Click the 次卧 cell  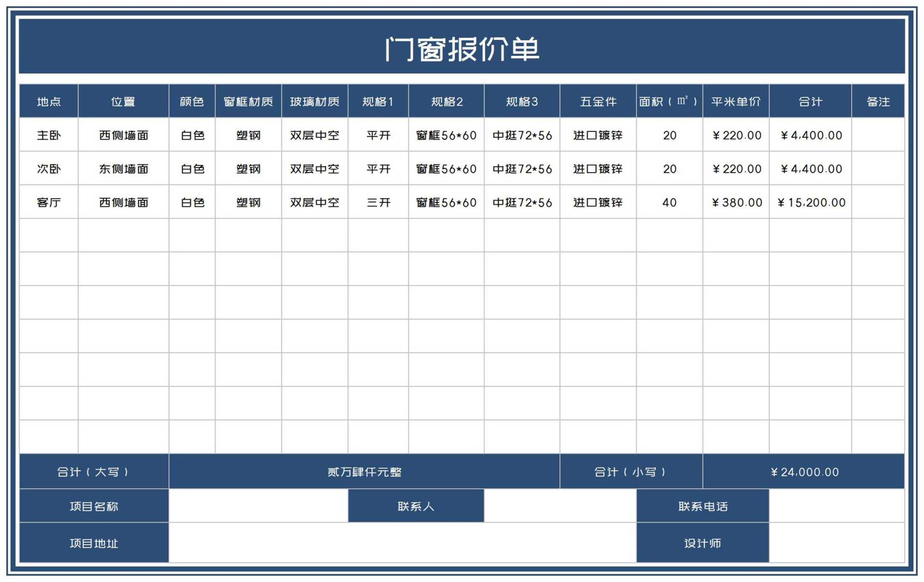(49, 169)
